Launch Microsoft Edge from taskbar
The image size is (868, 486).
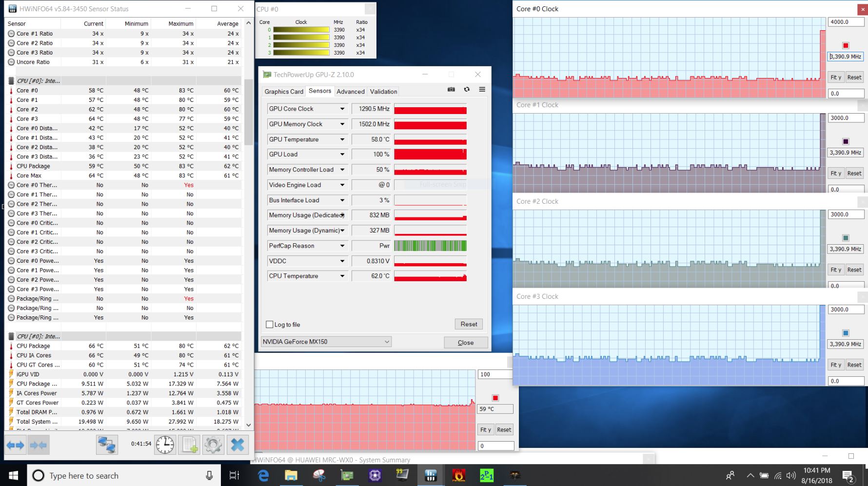tap(263, 475)
